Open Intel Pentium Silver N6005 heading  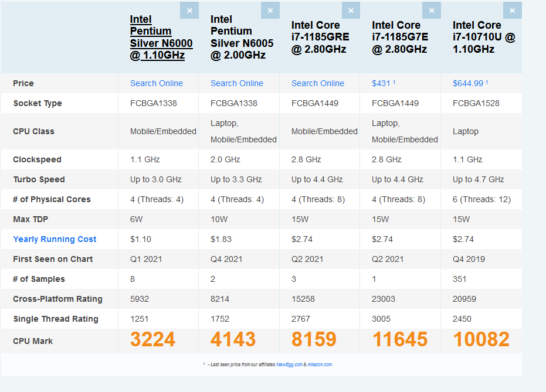[242, 38]
